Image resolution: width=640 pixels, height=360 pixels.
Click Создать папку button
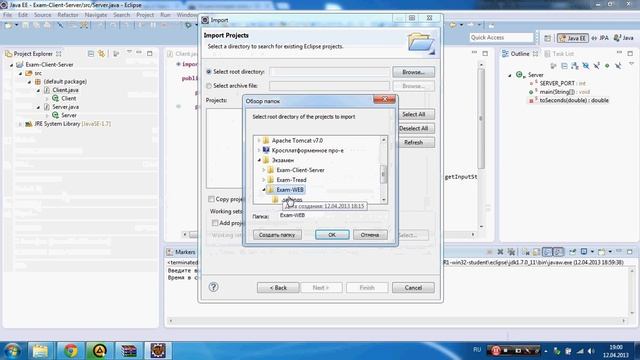click(277, 235)
